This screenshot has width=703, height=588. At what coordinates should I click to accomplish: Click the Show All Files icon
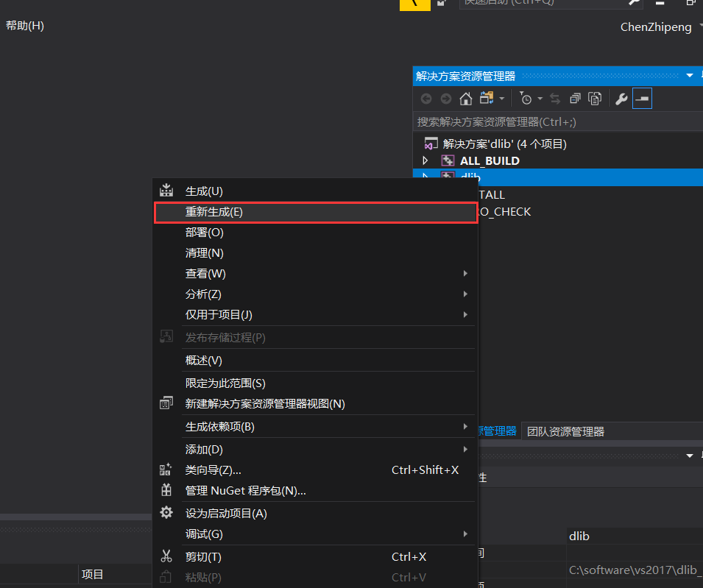pos(595,99)
